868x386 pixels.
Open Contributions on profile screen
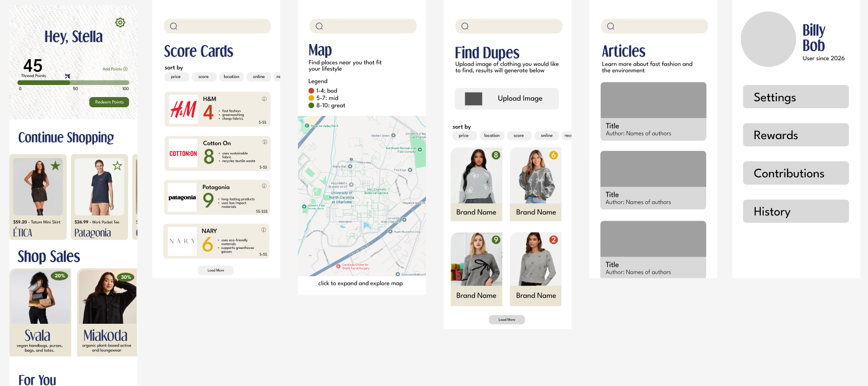click(796, 173)
